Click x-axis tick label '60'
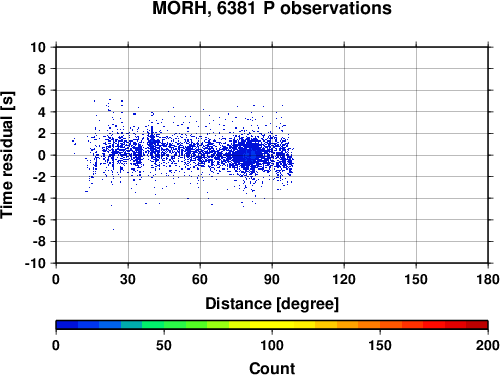The image size is (500, 375). point(200,279)
